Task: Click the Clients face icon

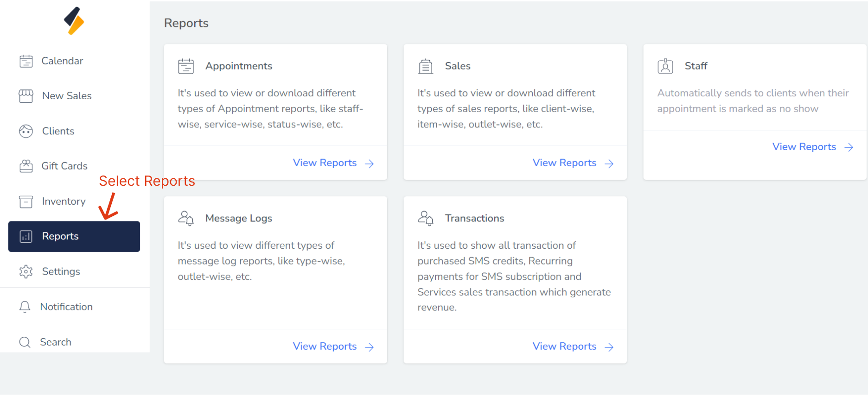Action: (x=26, y=132)
